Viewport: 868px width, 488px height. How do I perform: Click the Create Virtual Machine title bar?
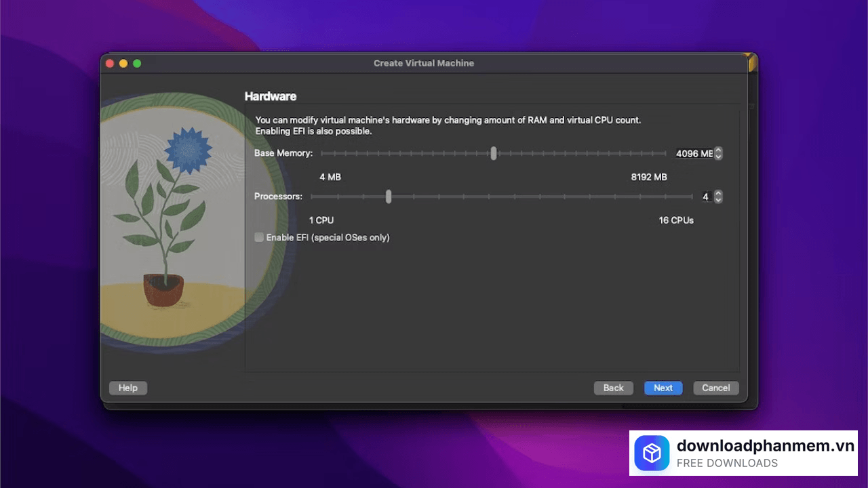click(424, 63)
